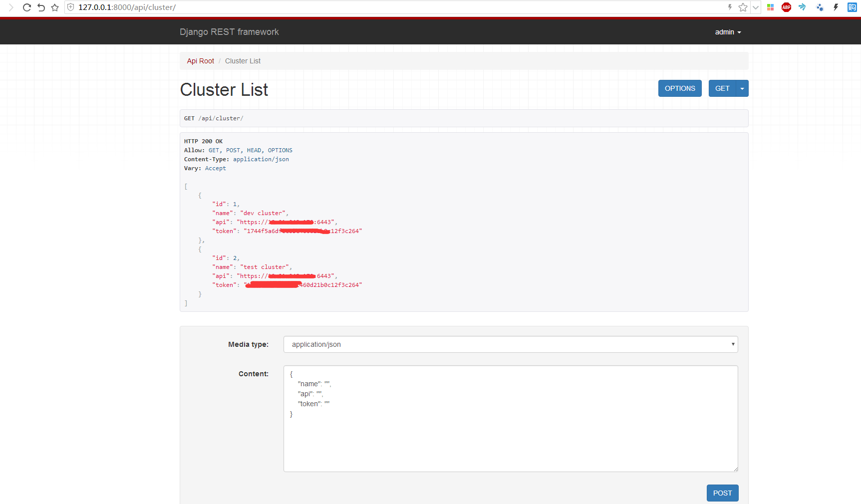Grab the Content textarea resize handle

click(735, 469)
